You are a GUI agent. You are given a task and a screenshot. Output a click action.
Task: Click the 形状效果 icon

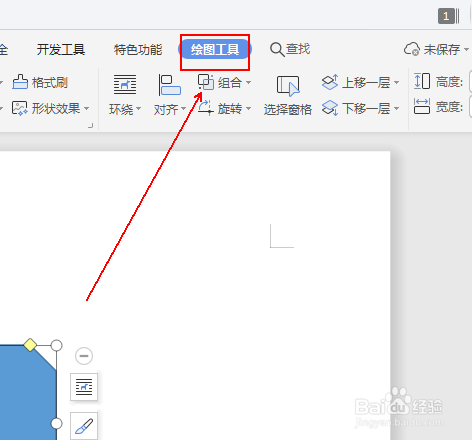click(20, 108)
